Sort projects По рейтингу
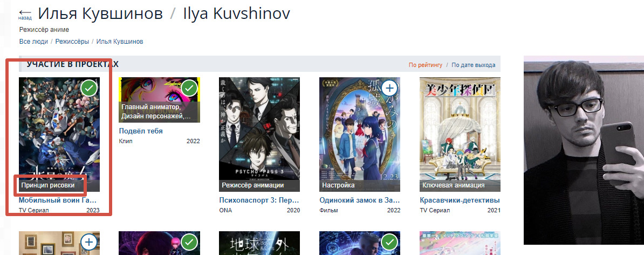This screenshot has height=255, width=644. tap(426, 65)
